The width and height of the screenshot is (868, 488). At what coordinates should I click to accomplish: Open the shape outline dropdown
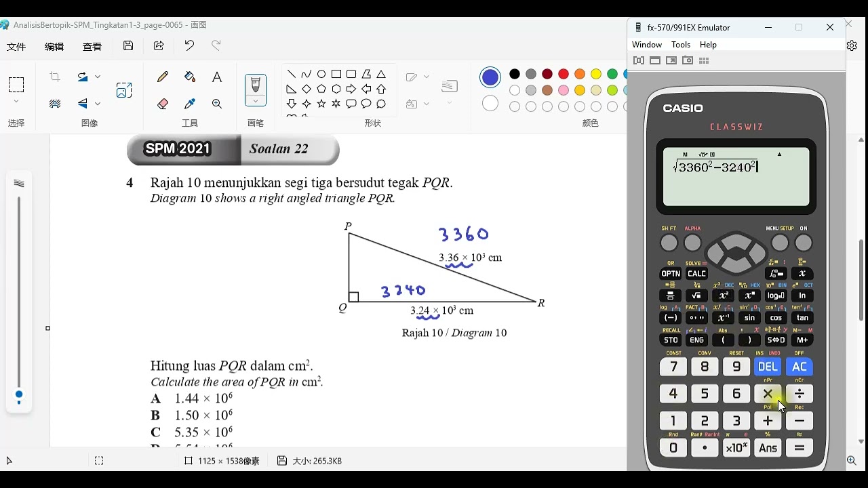[x=426, y=77]
